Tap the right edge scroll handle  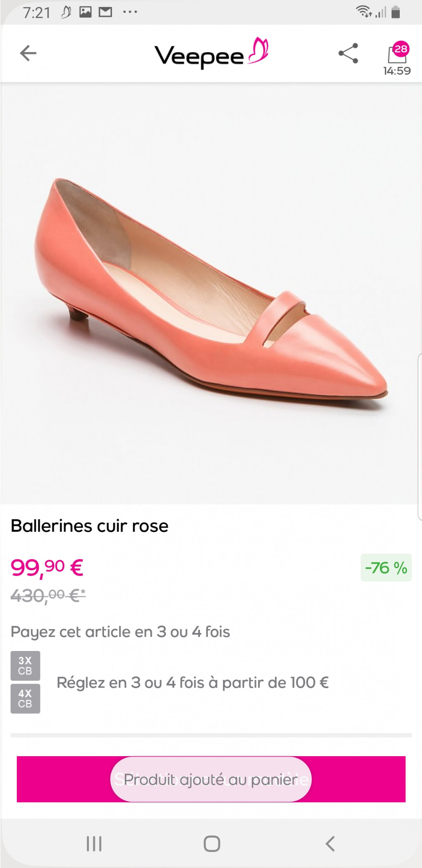click(x=420, y=436)
